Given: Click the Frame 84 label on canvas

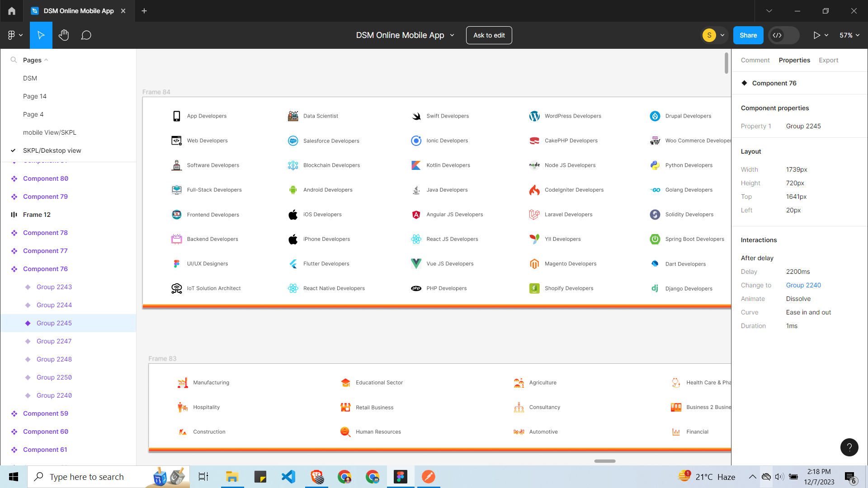Looking at the screenshot, I should (x=156, y=92).
